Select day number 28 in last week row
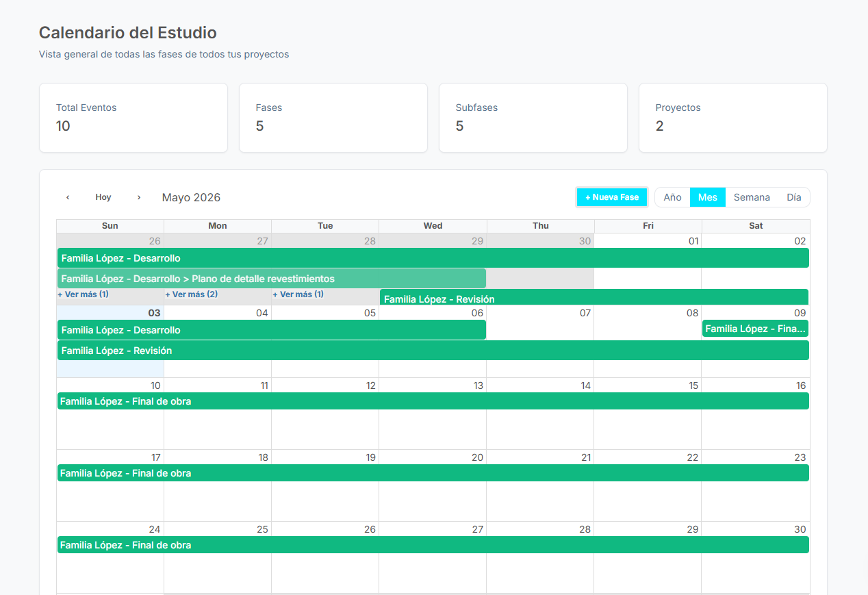Image resolution: width=868 pixels, height=595 pixels. click(x=585, y=529)
